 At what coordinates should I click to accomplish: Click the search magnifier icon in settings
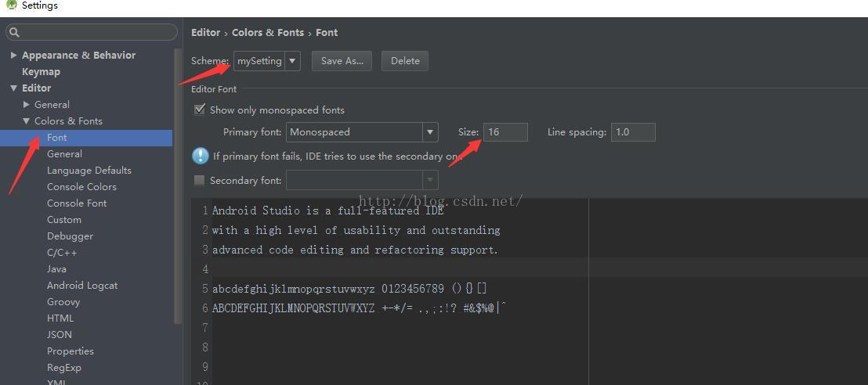tap(15, 33)
